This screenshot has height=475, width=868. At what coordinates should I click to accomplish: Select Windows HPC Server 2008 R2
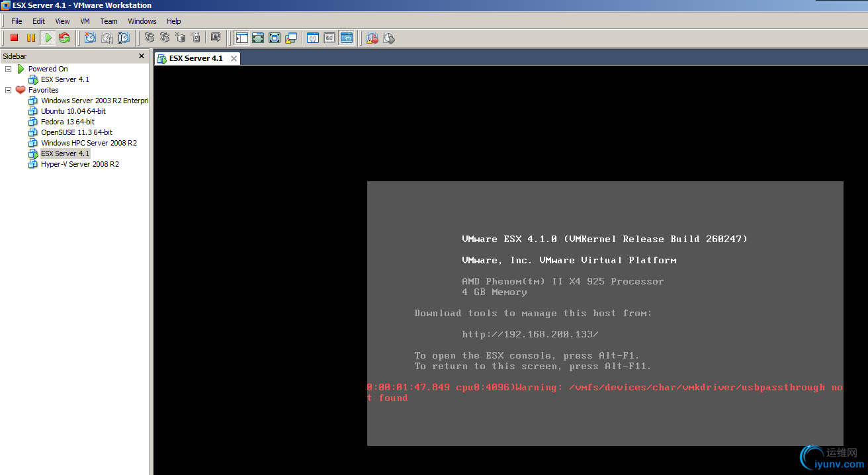coord(89,143)
